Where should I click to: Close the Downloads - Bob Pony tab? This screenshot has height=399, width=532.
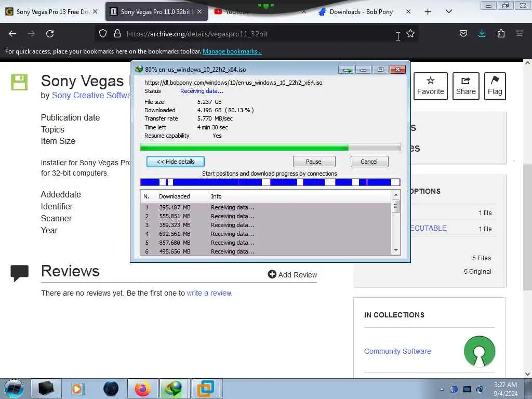[x=408, y=12]
